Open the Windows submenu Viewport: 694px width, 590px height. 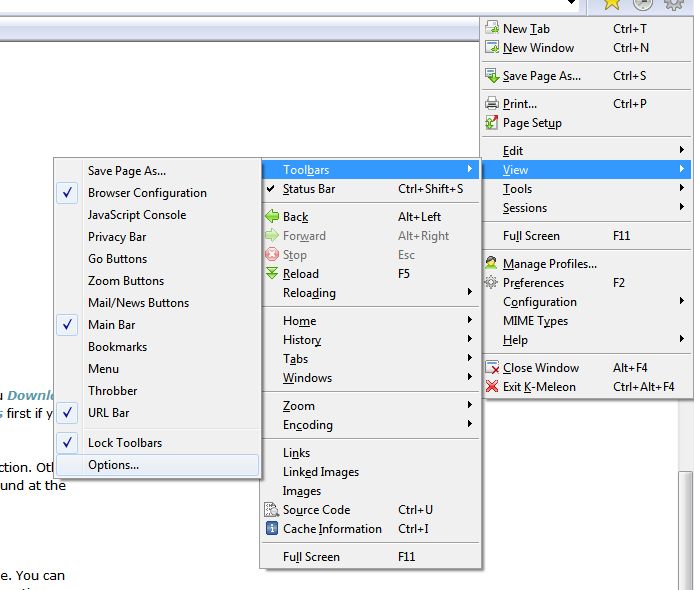point(370,378)
